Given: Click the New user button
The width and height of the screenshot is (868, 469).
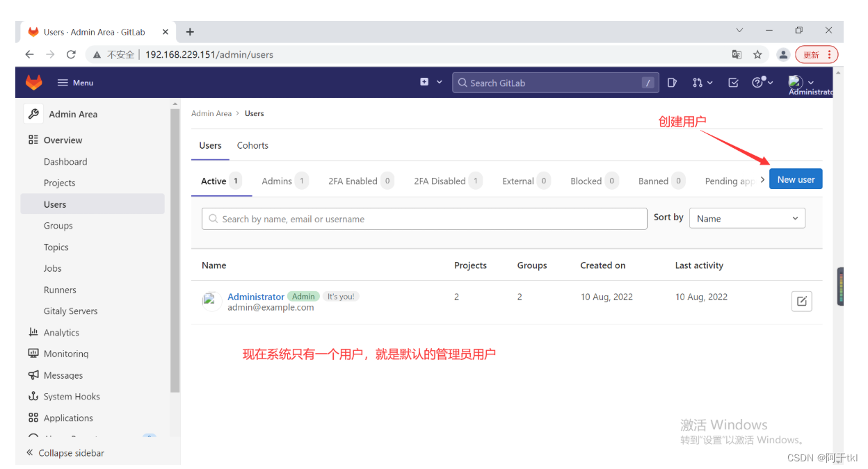Looking at the screenshot, I should pos(796,179).
